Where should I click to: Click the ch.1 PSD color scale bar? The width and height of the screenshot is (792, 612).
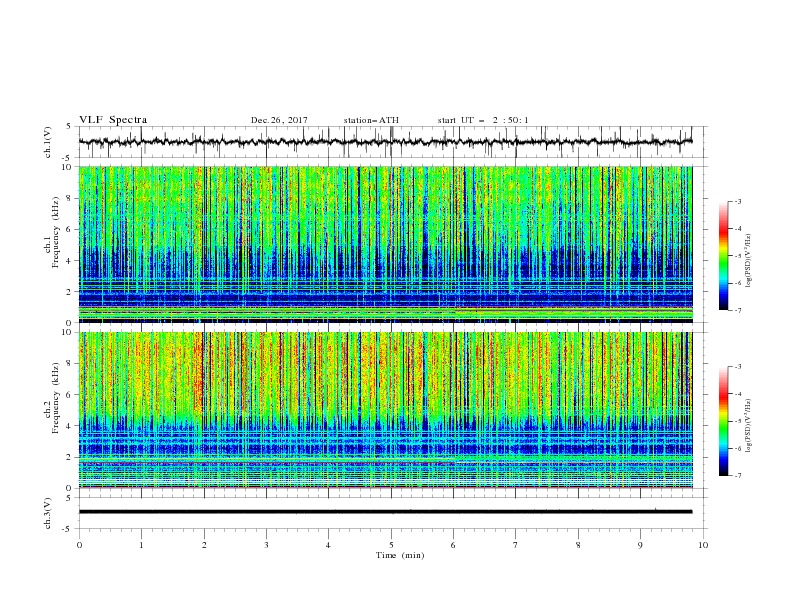pos(723,256)
